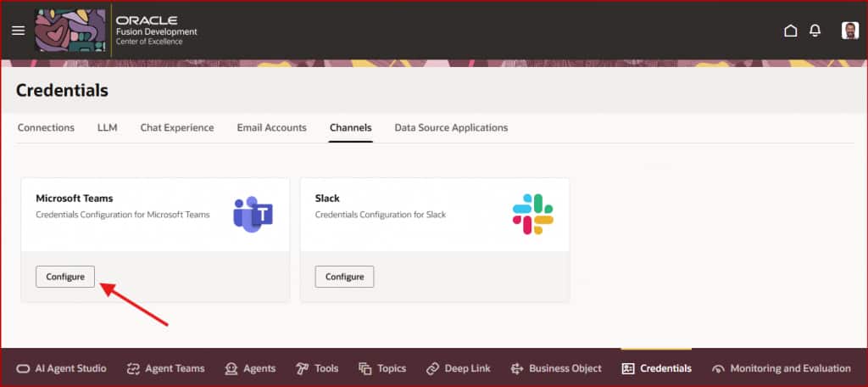The image size is (868, 387).
Task: Click the Topics icon
Action: click(364, 368)
